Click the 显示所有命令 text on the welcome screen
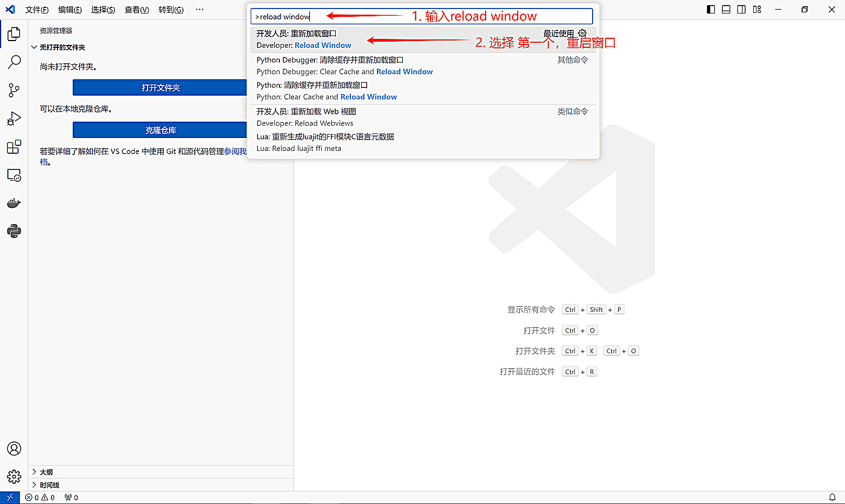The image size is (845, 504). point(531,310)
